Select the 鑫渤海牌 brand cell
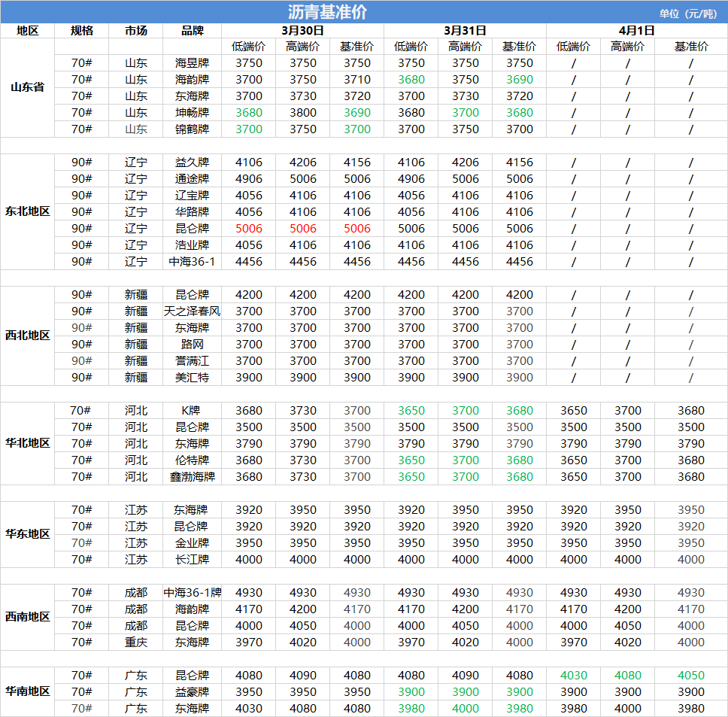 (193, 476)
